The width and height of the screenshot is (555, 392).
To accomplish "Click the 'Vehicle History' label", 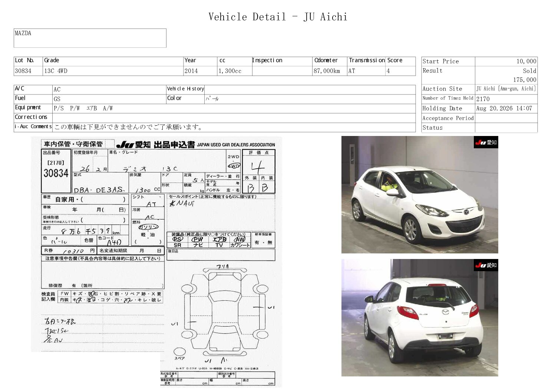I will [x=185, y=89].
